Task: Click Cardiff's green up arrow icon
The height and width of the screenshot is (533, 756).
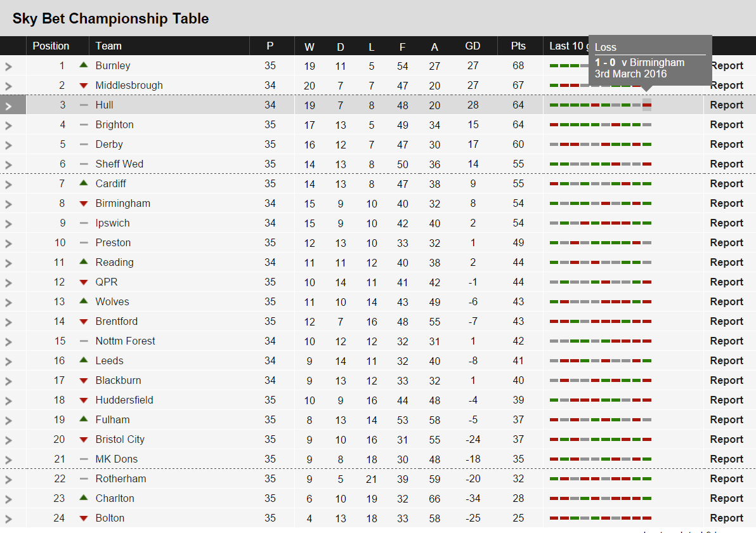Action: click(83, 183)
